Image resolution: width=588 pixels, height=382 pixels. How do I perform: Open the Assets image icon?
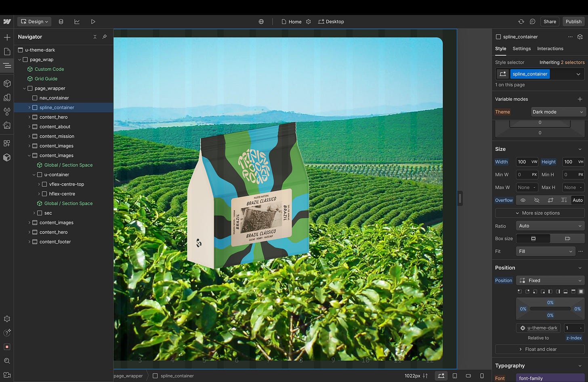point(7,125)
